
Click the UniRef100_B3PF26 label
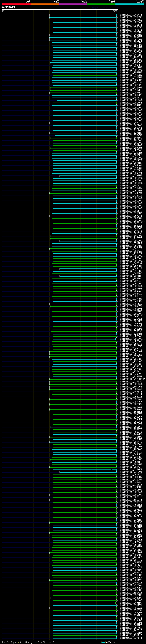click(x=131, y=85)
